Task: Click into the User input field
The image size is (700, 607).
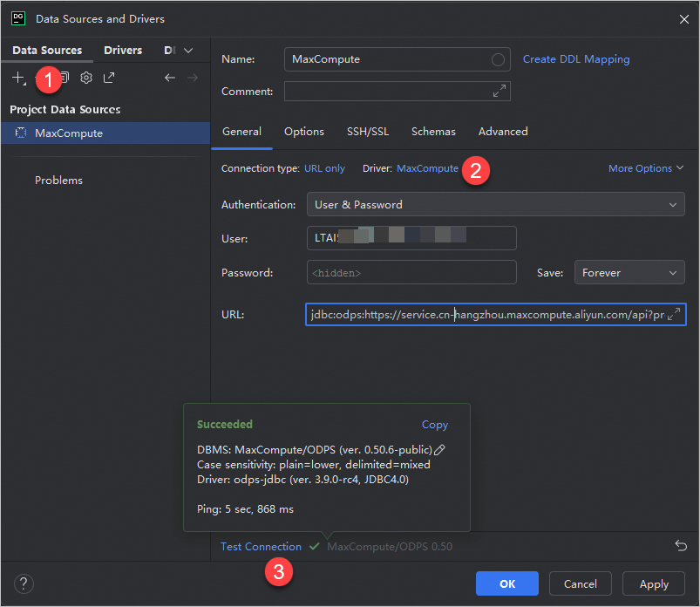Action: [x=411, y=238]
